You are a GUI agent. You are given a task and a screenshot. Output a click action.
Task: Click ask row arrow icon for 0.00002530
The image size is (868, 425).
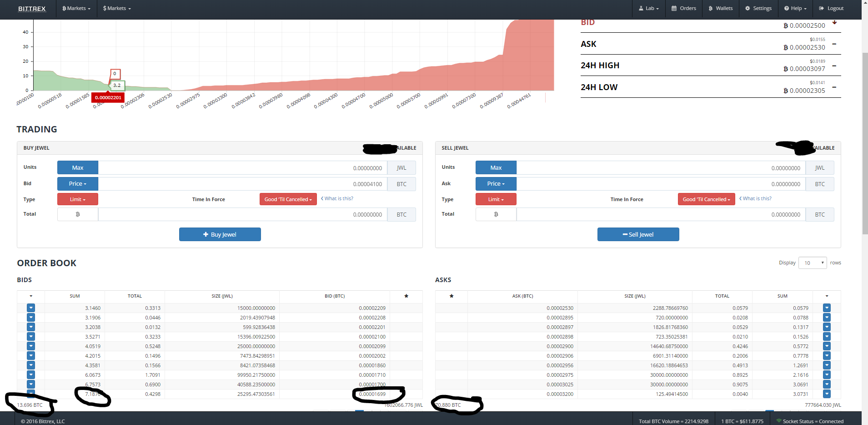click(x=827, y=308)
